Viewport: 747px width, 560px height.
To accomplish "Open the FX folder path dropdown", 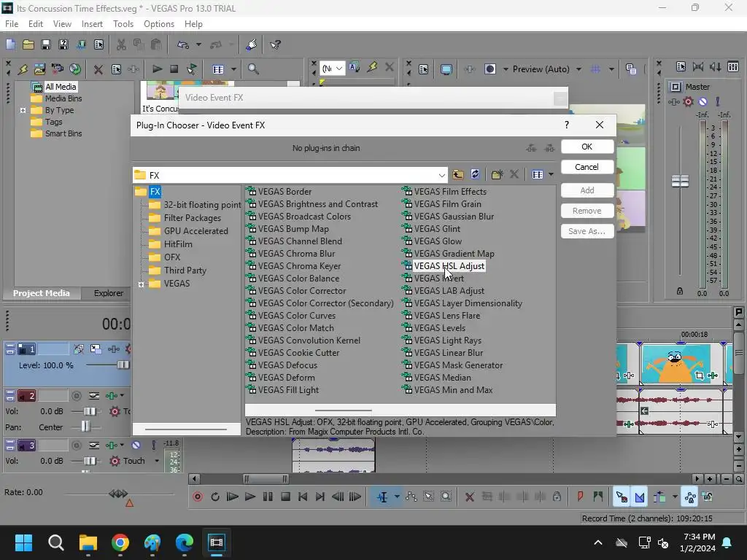I will coord(441,175).
